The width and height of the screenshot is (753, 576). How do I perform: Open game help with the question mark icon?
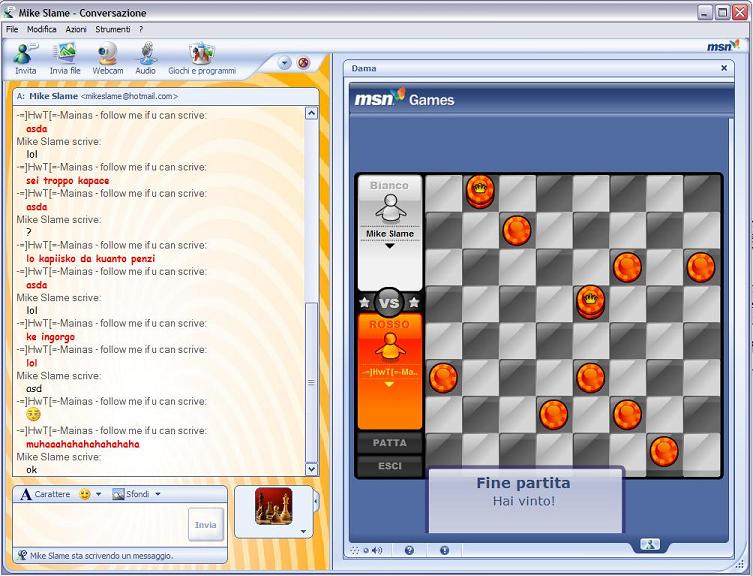pos(409,551)
